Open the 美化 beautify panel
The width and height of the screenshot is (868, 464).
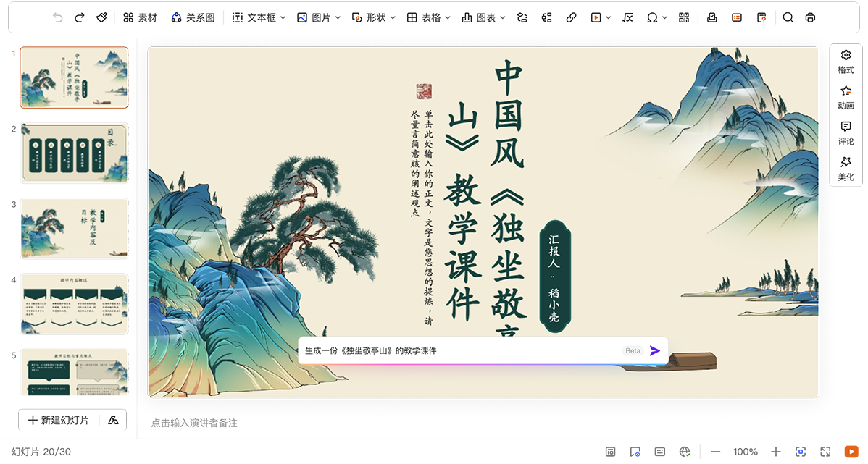click(846, 169)
